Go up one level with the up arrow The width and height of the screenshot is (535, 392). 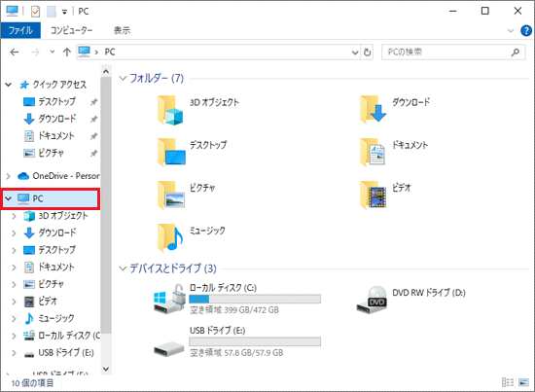point(67,53)
